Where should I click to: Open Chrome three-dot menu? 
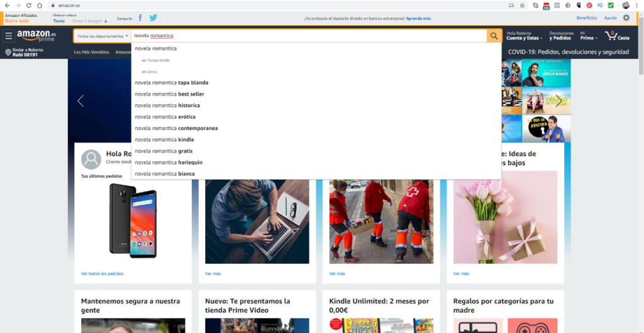click(636, 5)
